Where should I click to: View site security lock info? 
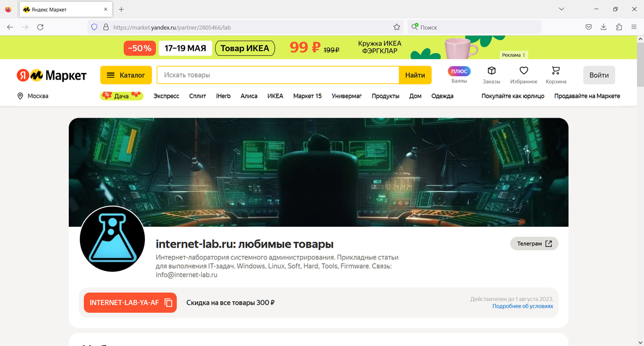click(x=105, y=27)
